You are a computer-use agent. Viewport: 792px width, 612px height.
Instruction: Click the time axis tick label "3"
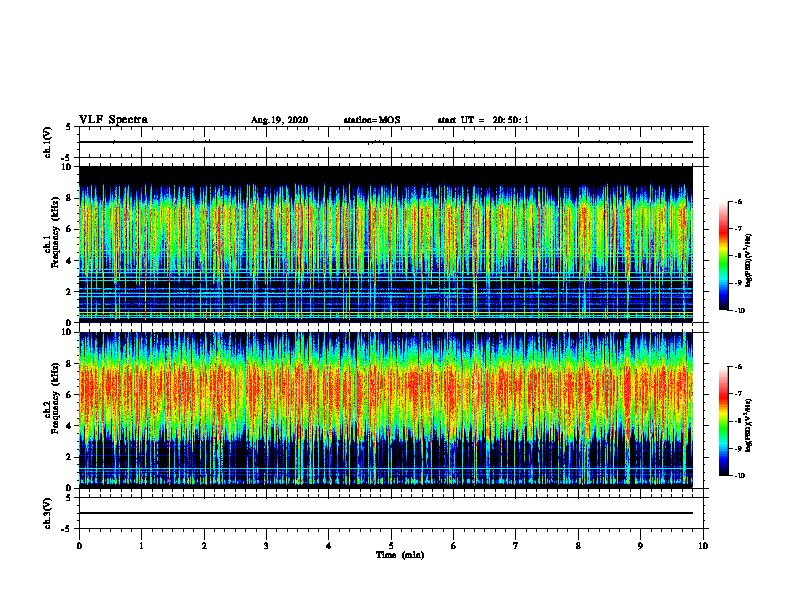coord(266,546)
